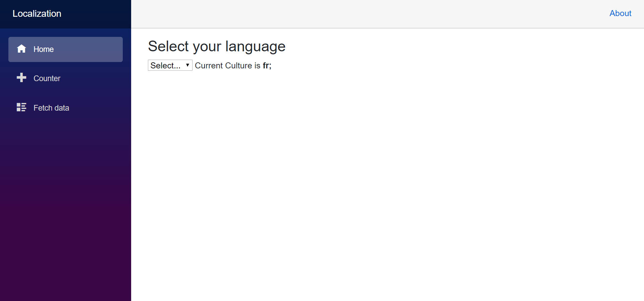Click the Fetch data list icon
This screenshot has width=644, height=301.
click(x=21, y=107)
